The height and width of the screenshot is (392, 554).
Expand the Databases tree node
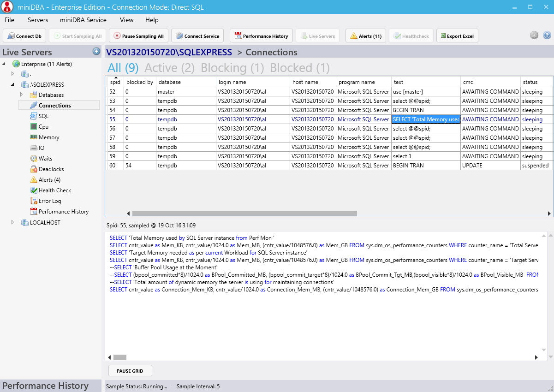click(21, 95)
